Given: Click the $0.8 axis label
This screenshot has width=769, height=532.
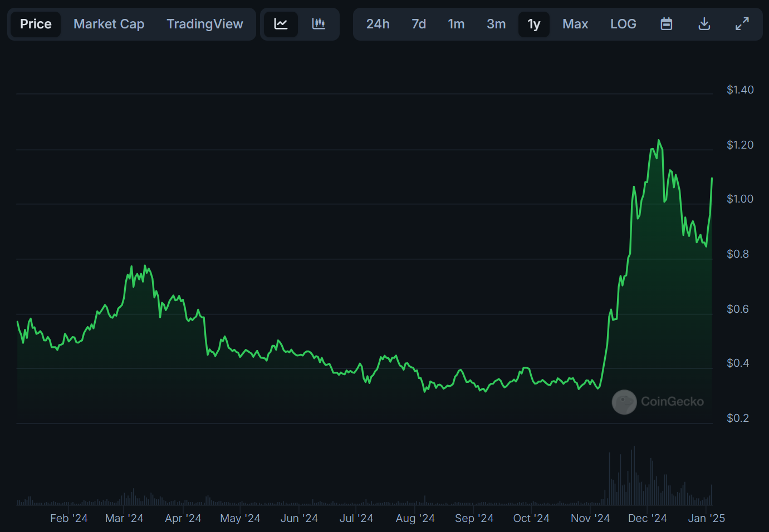Looking at the screenshot, I should coord(738,254).
